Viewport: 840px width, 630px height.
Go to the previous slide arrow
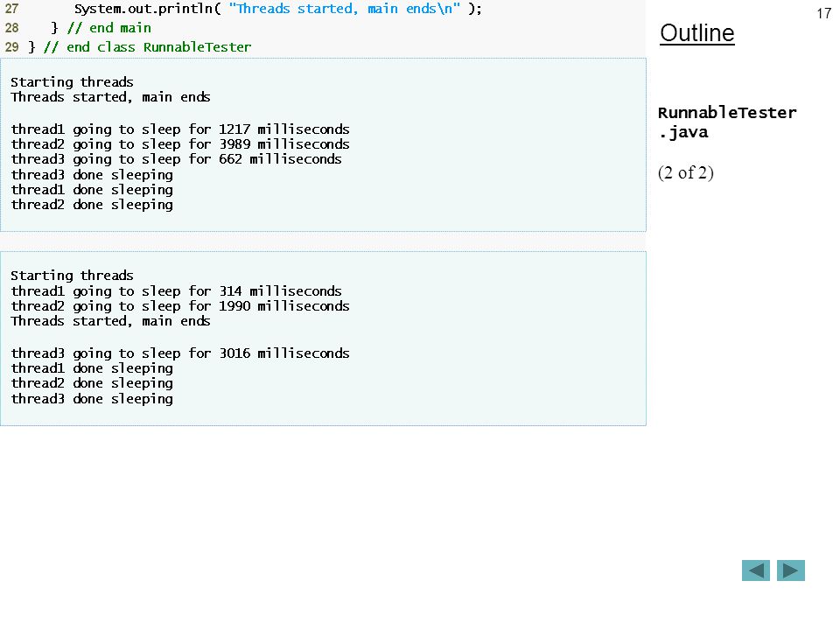755,570
